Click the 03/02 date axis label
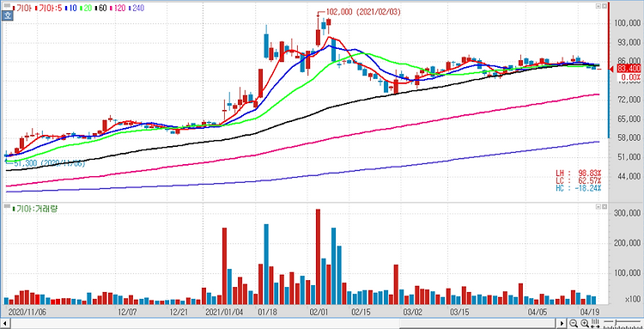Image resolution: width=644 pixels, height=329 pixels. click(414, 312)
